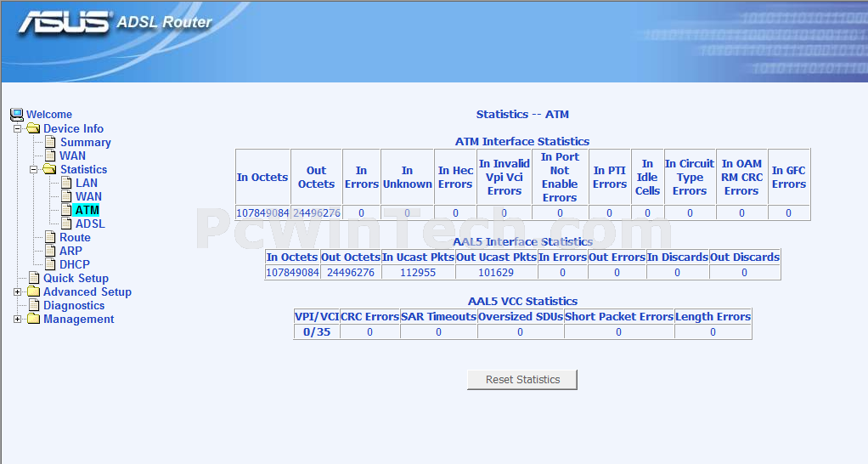Open WAN statistics under Statistics
Screen dimensions: 868x464
tap(88, 196)
